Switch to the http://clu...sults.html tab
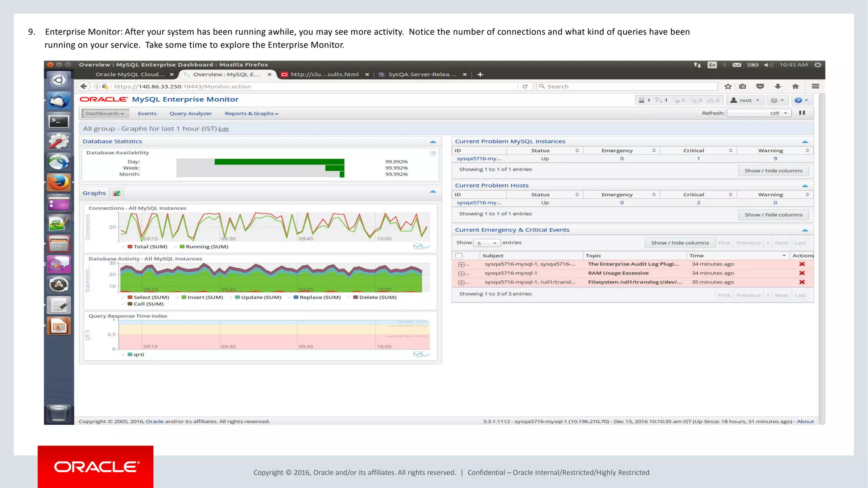Screen dimensions: 868x488 pos(325,75)
